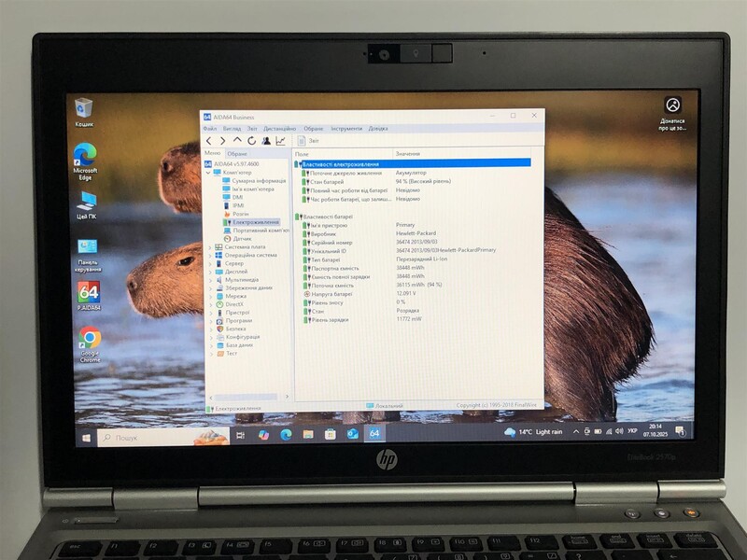747x560 pixels.
Task: Open Microsoft Edge from the taskbar
Action: [286, 435]
